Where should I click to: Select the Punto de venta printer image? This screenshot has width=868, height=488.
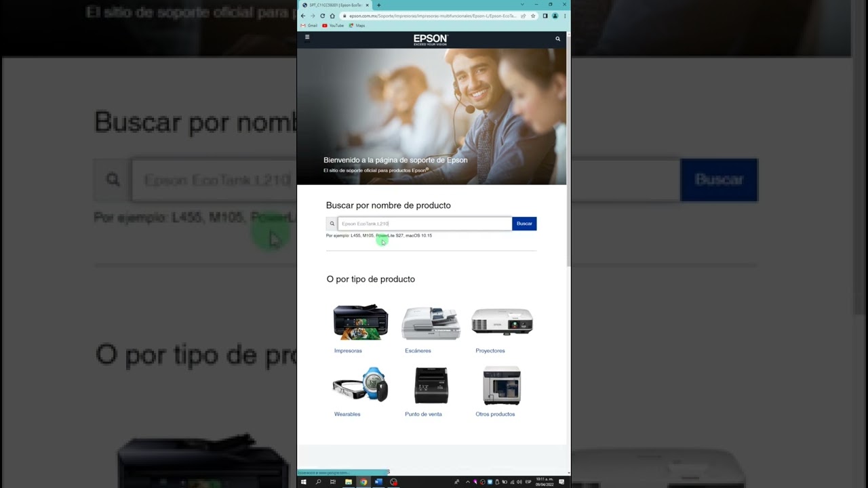431,385
